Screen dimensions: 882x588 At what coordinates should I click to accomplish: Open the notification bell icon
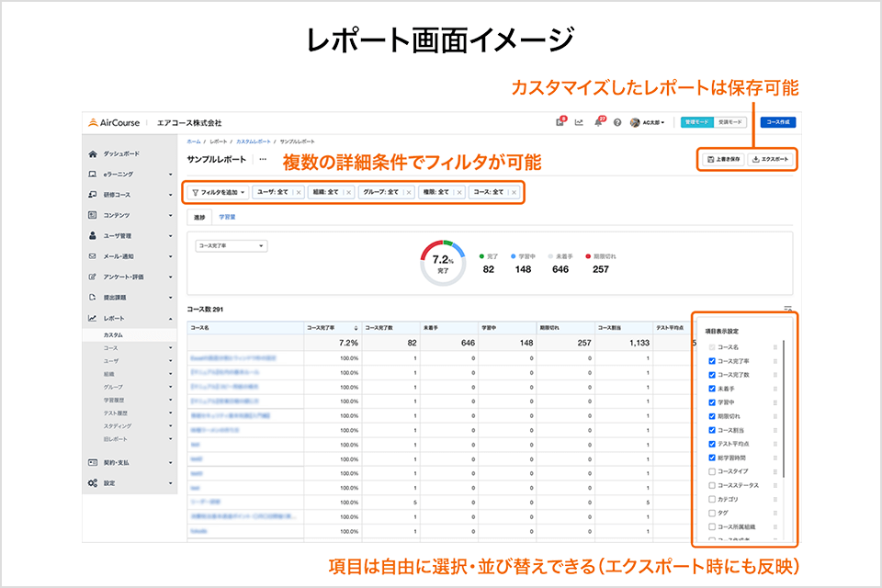pyautogui.click(x=599, y=121)
